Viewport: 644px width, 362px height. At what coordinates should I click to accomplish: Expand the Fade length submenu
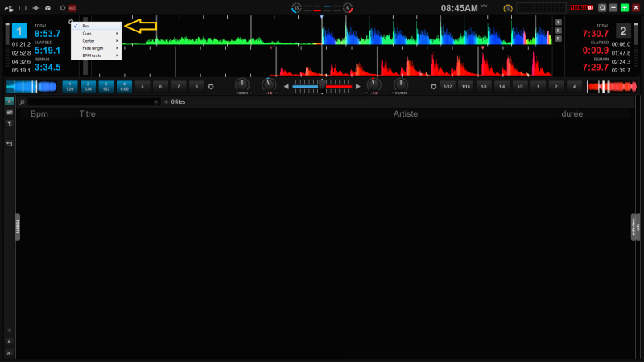tap(96, 48)
